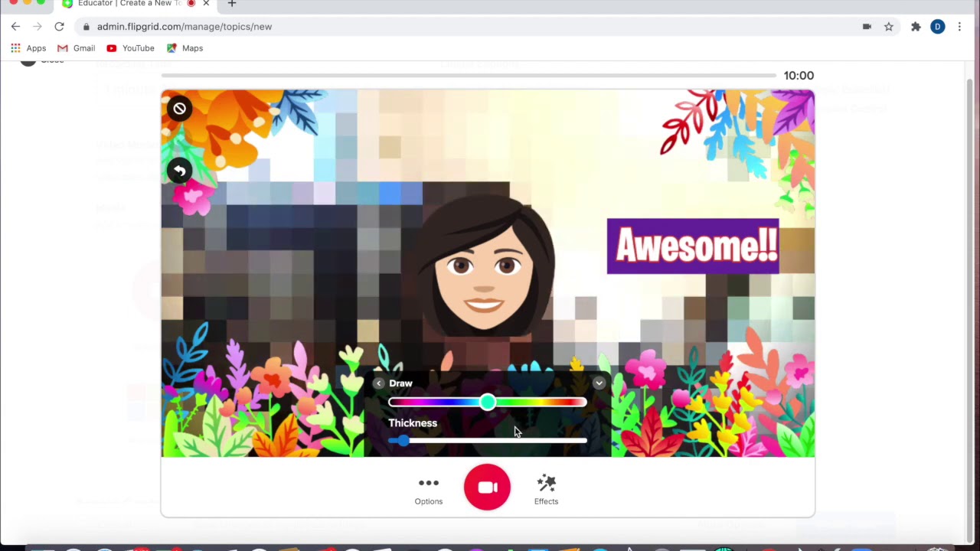The image size is (980, 551).
Task: Click the Thickness label
Action: [413, 423]
